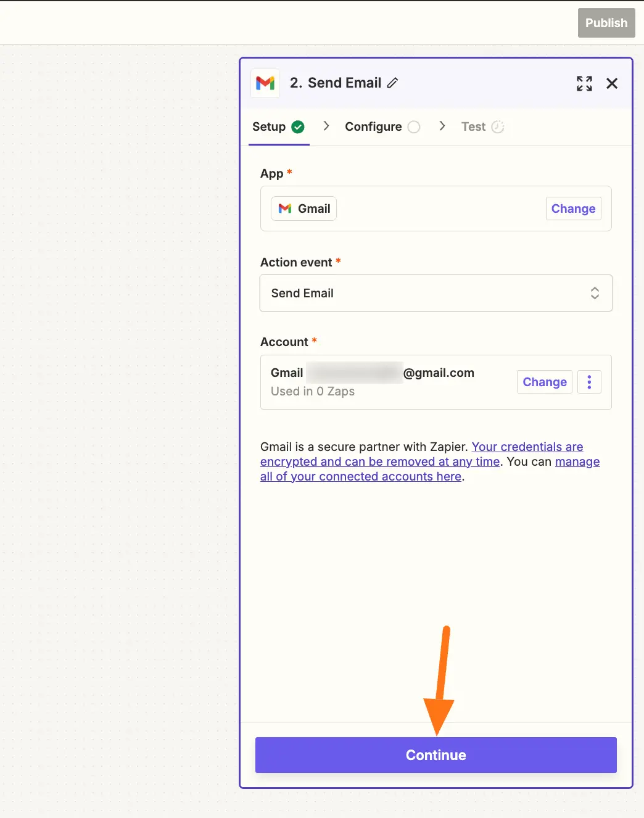
Task: Open the credentials are encrypted link
Action: [527, 447]
